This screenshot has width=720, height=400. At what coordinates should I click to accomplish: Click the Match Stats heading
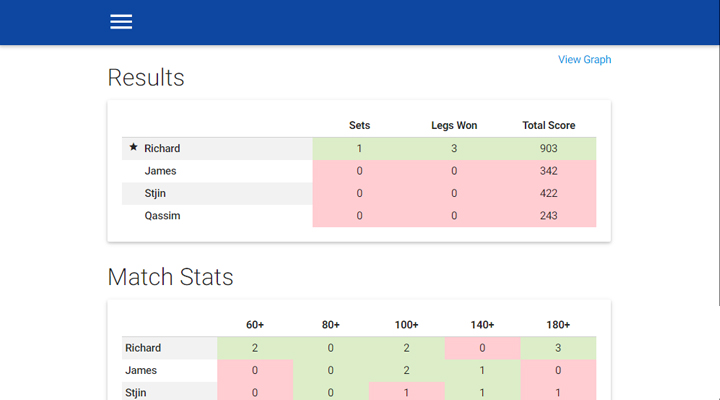coord(170,277)
